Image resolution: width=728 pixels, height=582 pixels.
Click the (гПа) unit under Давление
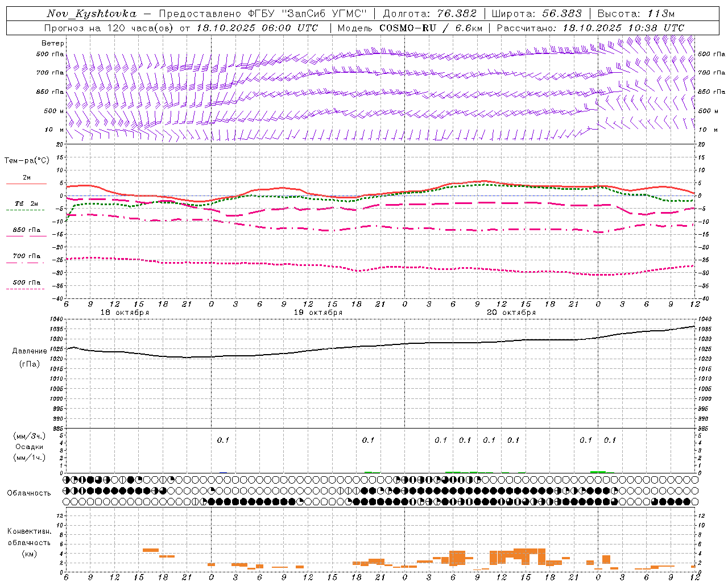tap(30, 364)
